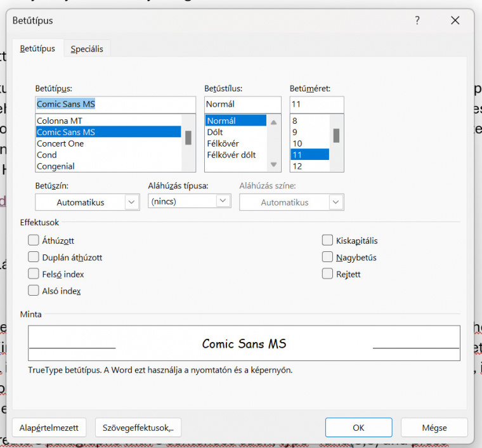Click the Betűtípus name input field

tap(115, 105)
